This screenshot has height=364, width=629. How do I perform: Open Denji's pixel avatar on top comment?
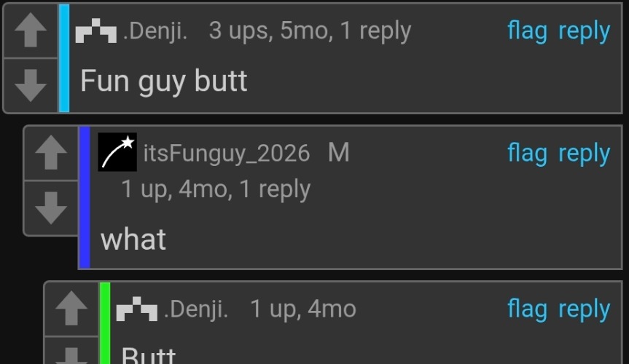96,31
